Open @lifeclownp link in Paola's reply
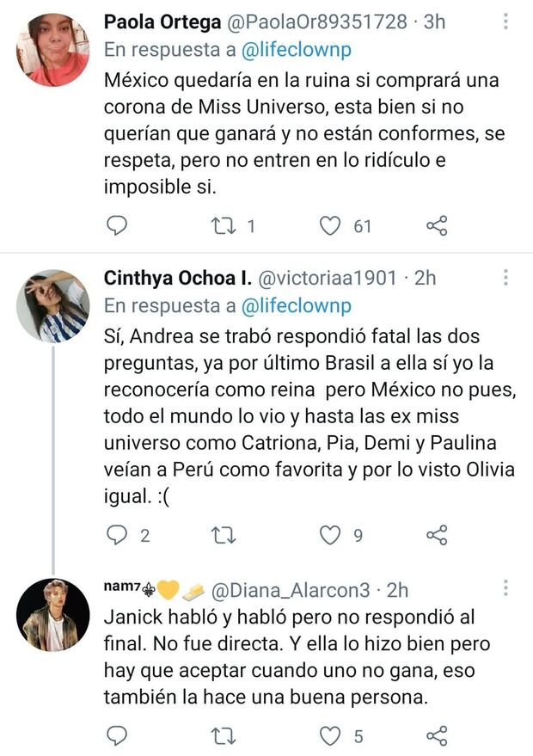Screen dimensions: 533x756 [x=297, y=49]
